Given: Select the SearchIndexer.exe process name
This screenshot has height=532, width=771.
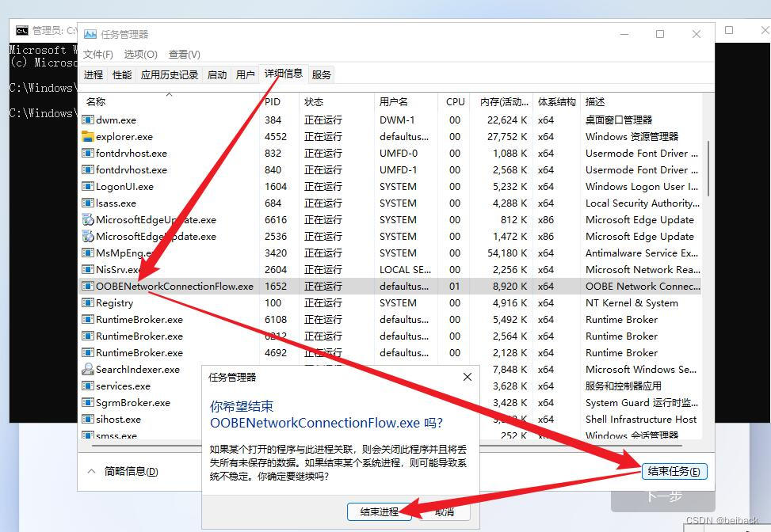Looking at the screenshot, I should click(x=138, y=370).
